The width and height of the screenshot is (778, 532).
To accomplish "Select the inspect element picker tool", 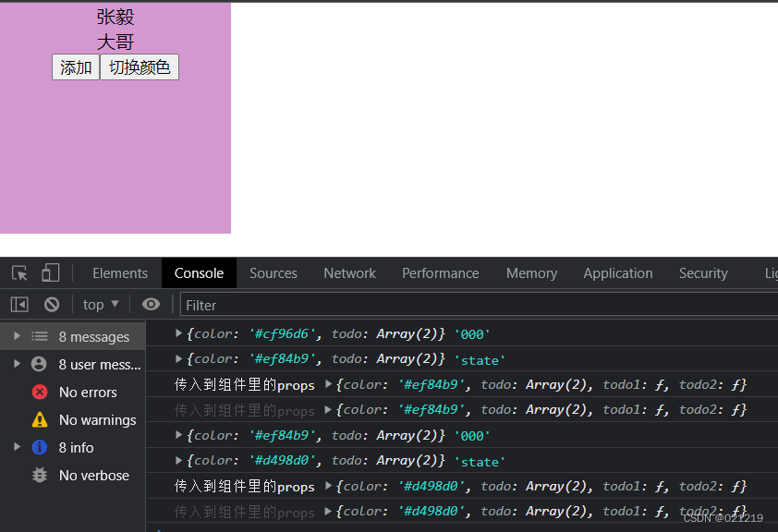I will pyautogui.click(x=18, y=273).
